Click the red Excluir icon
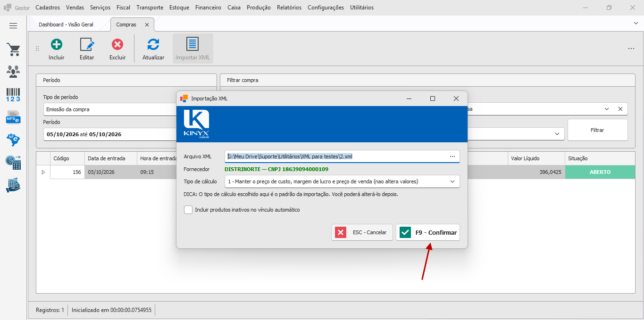The height and width of the screenshot is (320, 644). click(x=117, y=45)
